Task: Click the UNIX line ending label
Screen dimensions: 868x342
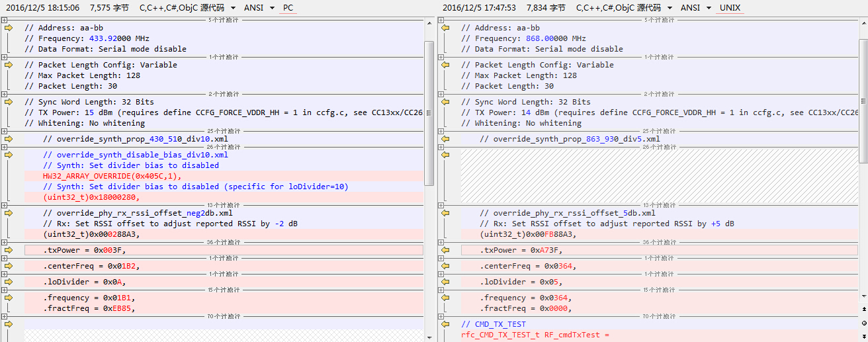Action: pos(730,8)
